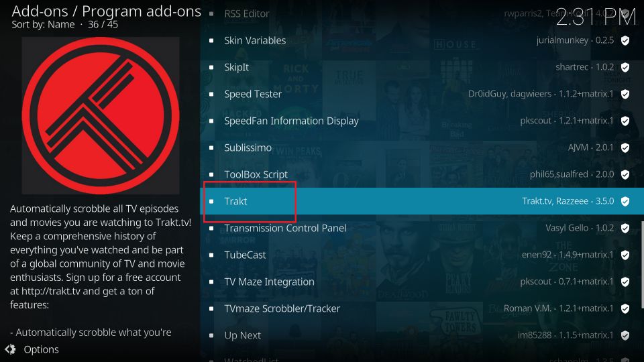Viewport: 644px width, 362px height.
Task: Click 'enen92 - 1.4.9+matrix.1' author text
Action: (x=568, y=255)
